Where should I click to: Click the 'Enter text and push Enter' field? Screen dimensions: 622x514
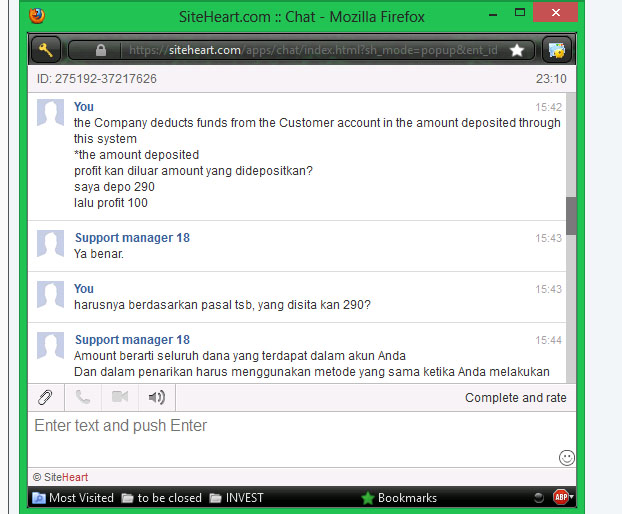coord(290,426)
